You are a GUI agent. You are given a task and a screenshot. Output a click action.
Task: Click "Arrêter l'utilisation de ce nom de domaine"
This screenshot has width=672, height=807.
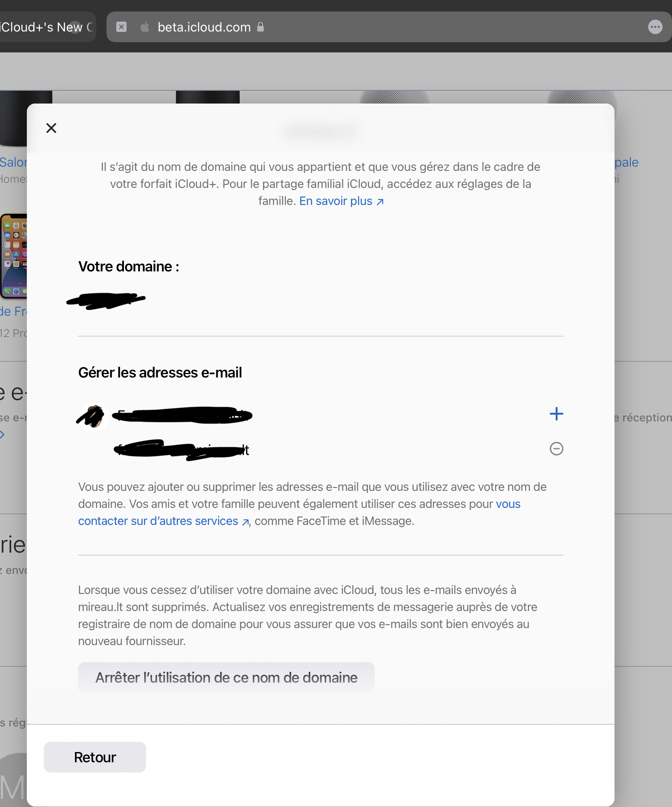(226, 677)
